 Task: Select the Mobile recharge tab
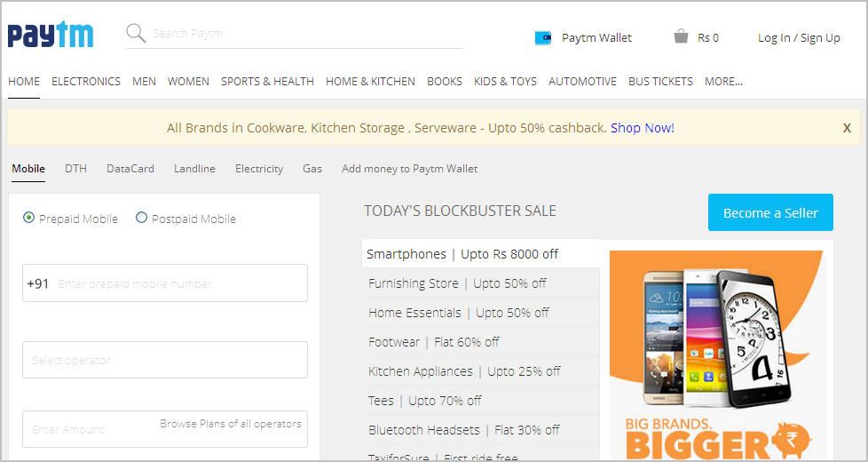28,169
